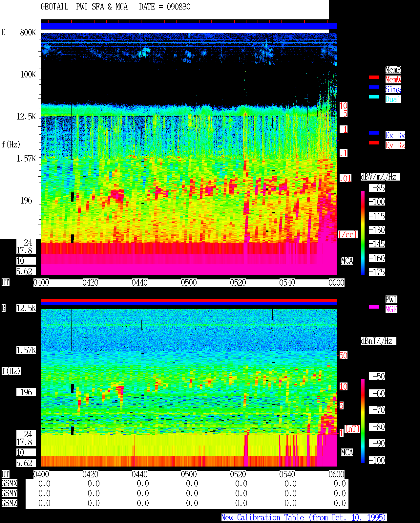Click the 0440 UT tick under E panel
The width and height of the screenshot is (420, 523).
click(139, 283)
